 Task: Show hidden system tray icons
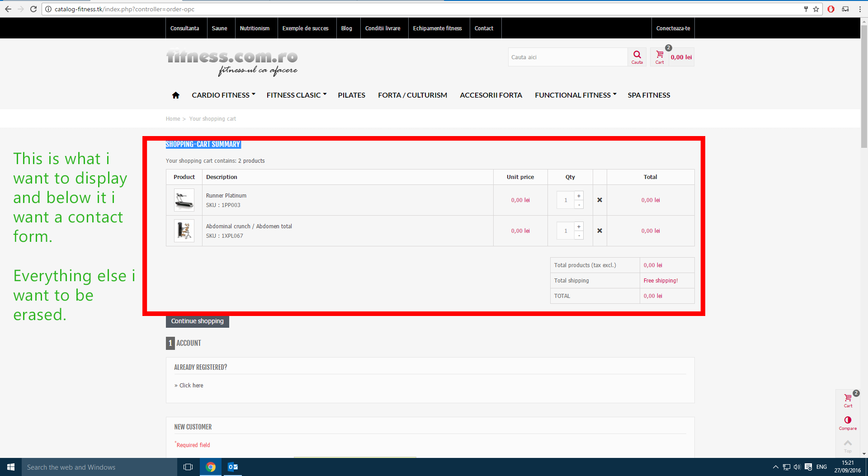coord(775,467)
